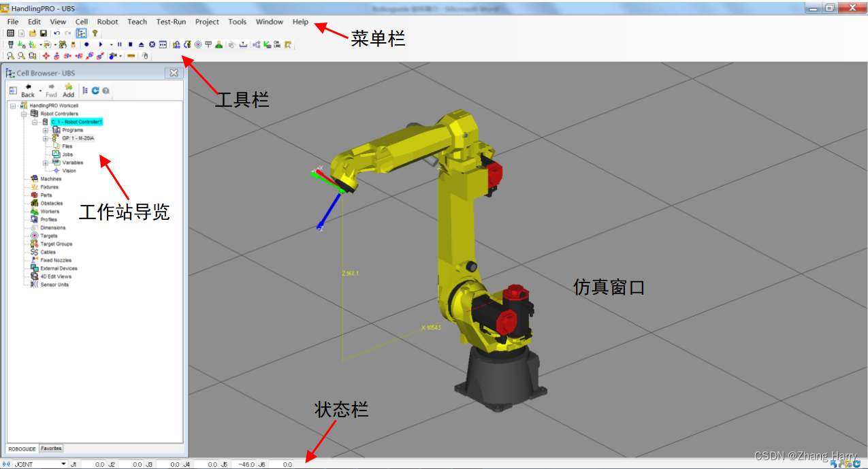This screenshot has width=868, height=469.
Task: Open the Test-Run menu
Action: (x=171, y=22)
